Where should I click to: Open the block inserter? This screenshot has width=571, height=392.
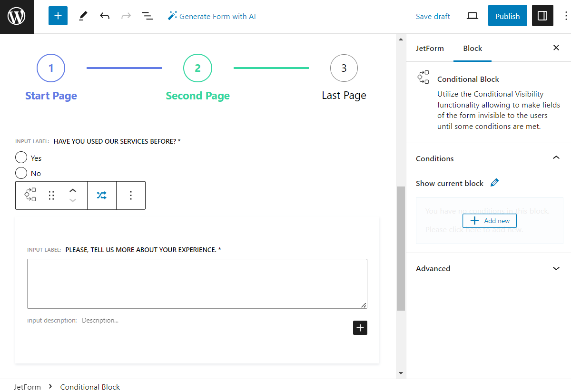tap(58, 16)
